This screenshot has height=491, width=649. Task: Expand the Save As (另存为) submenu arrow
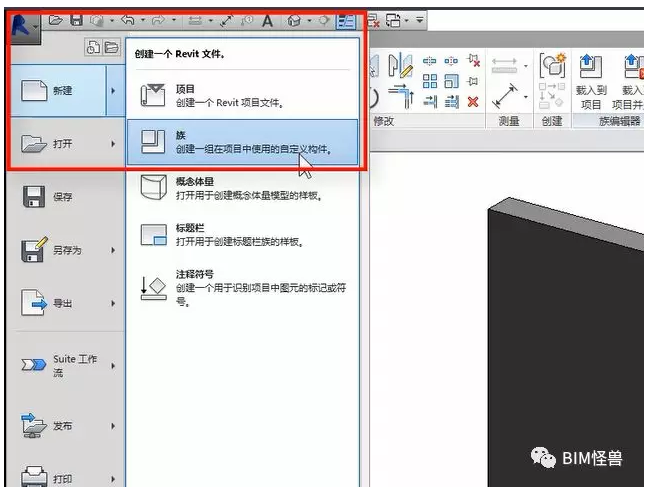click(112, 249)
